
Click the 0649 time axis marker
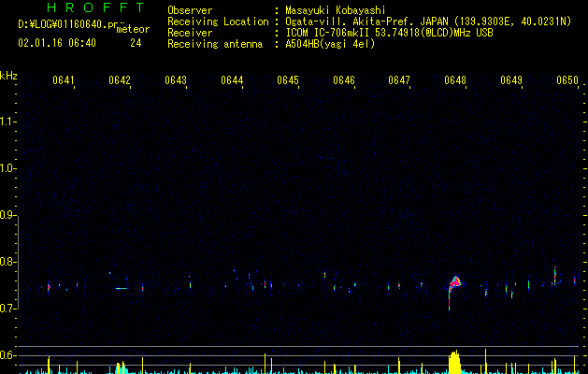point(511,80)
